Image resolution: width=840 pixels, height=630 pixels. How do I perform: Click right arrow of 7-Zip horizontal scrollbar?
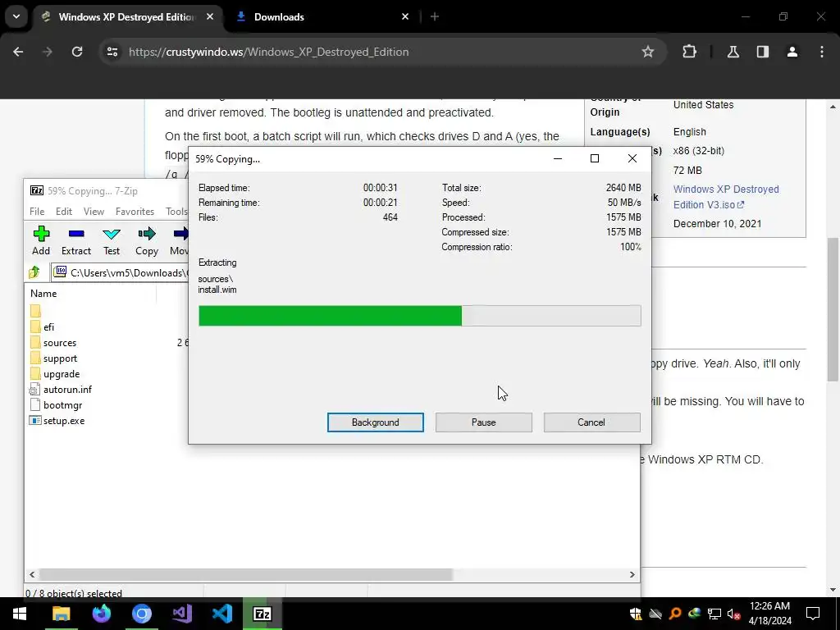(x=632, y=574)
